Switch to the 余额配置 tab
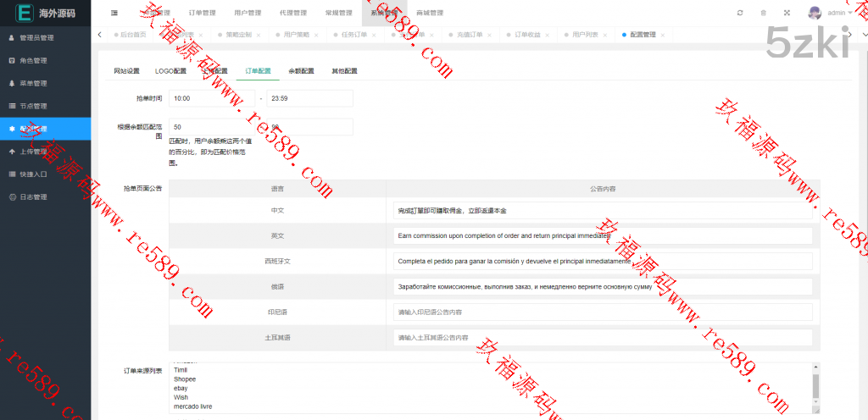 [x=301, y=71]
